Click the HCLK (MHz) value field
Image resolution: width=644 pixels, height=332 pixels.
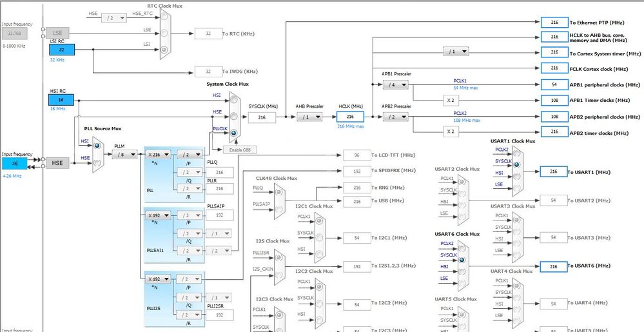tap(350, 117)
